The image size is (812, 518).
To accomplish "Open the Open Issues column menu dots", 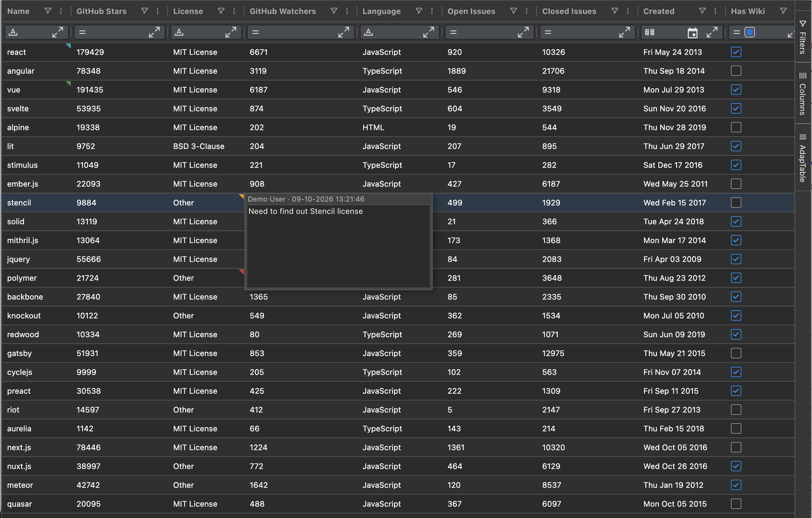I will click(527, 11).
